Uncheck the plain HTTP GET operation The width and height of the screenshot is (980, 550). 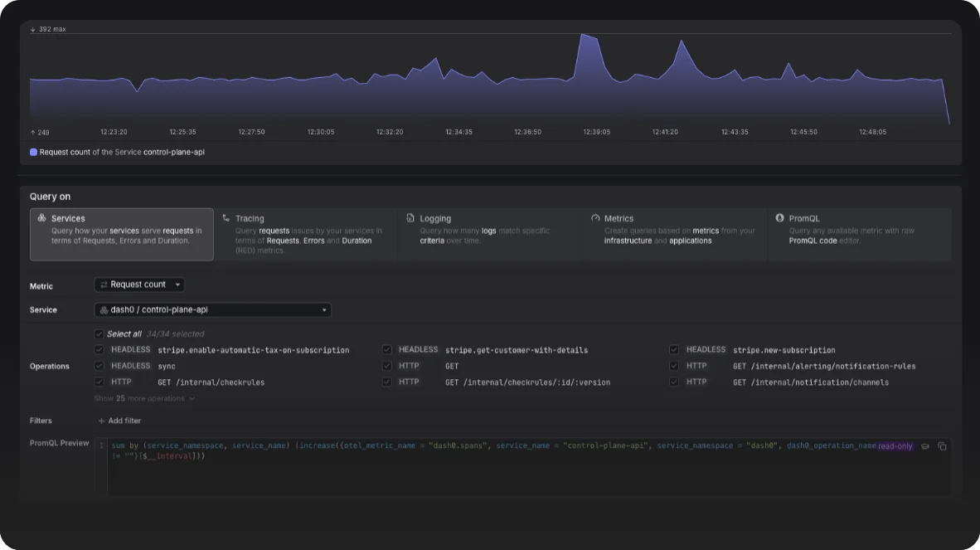(387, 366)
